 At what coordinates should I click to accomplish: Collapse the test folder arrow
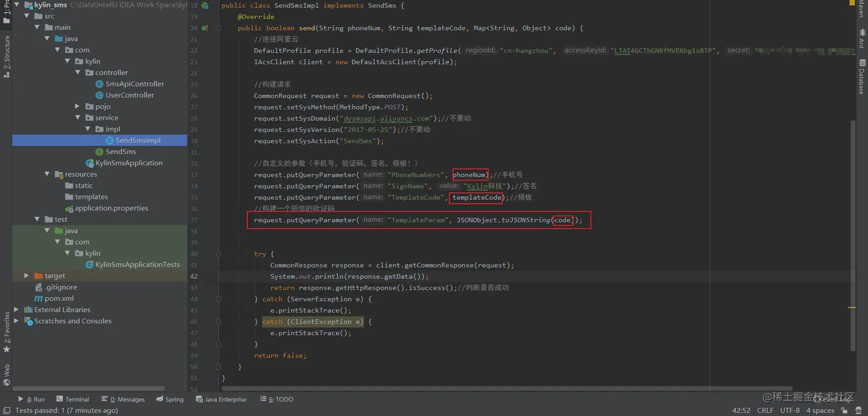coord(37,219)
